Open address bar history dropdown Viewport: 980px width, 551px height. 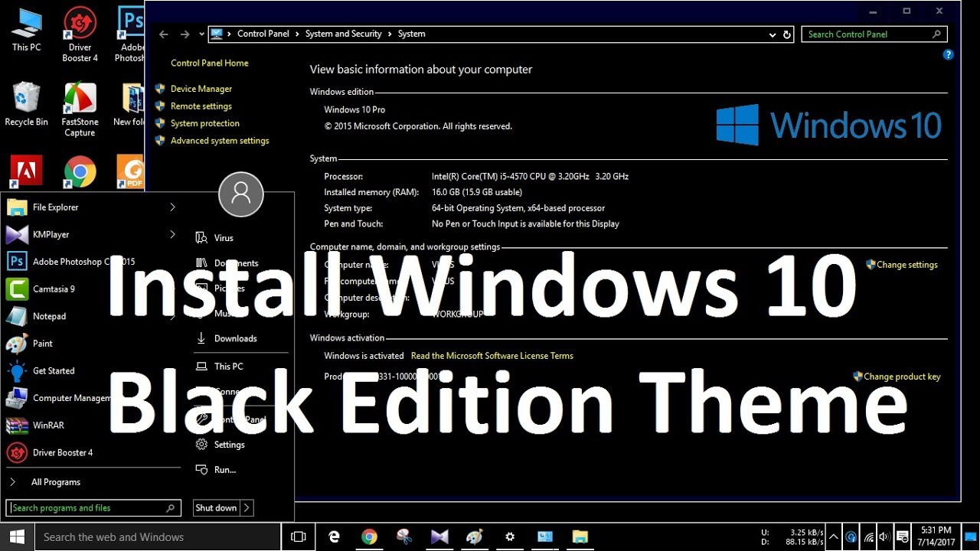click(x=772, y=34)
